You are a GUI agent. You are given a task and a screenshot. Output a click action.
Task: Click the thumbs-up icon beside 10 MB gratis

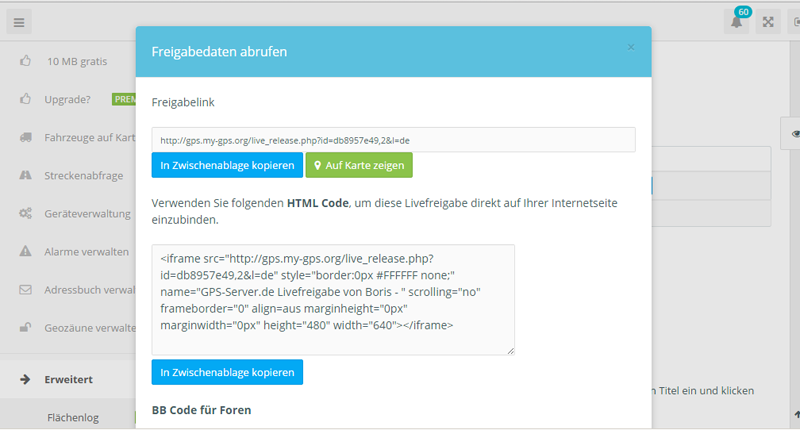(25, 61)
